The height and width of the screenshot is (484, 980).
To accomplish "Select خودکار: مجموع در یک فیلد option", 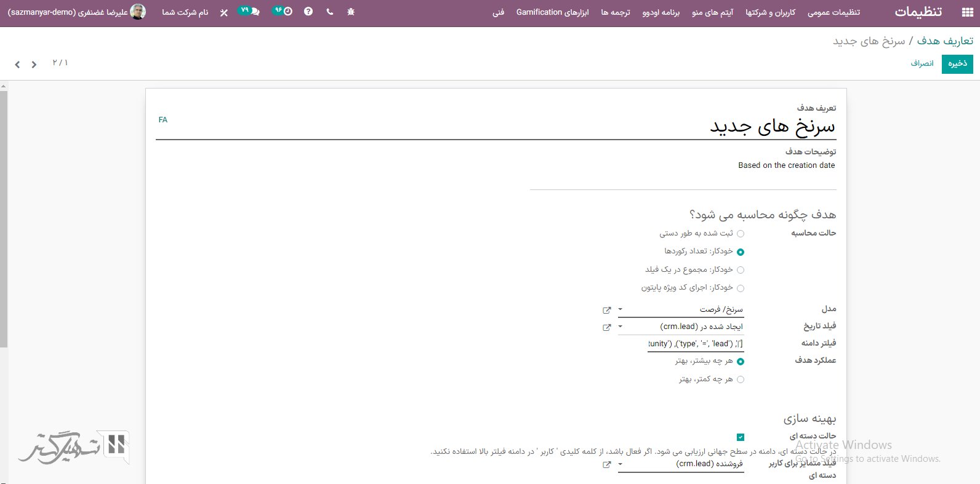I will pos(741,270).
